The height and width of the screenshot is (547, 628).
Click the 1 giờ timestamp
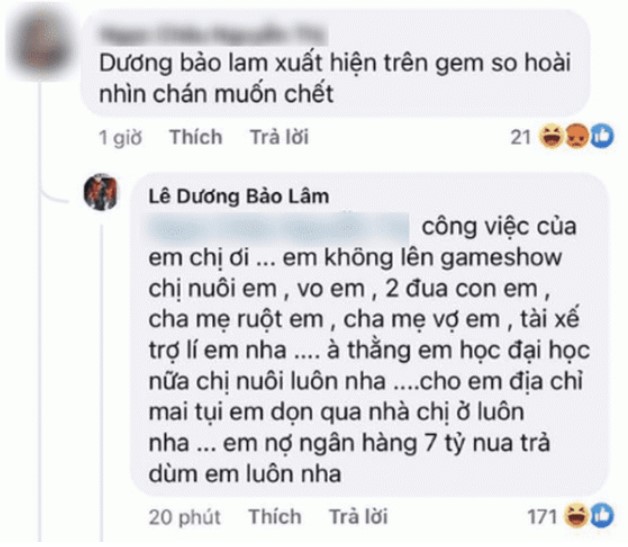pyautogui.click(x=120, y=138)
